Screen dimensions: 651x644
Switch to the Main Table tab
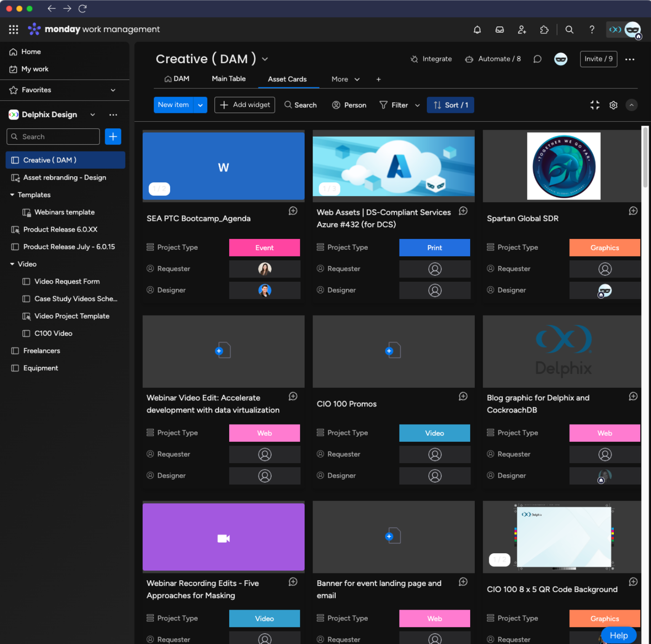point(229,79)
